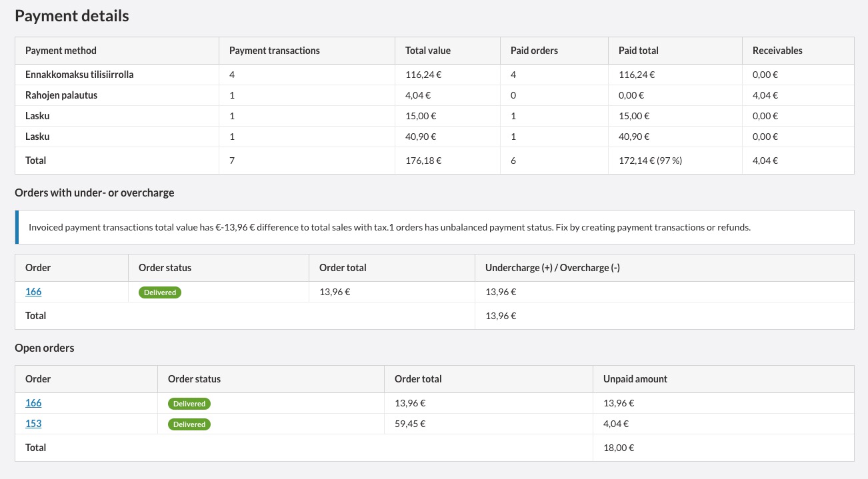Select 'Orders with under- or overcharge' heading
The height and width of the screenshot is (479, 868).
(x=95, y=193)
